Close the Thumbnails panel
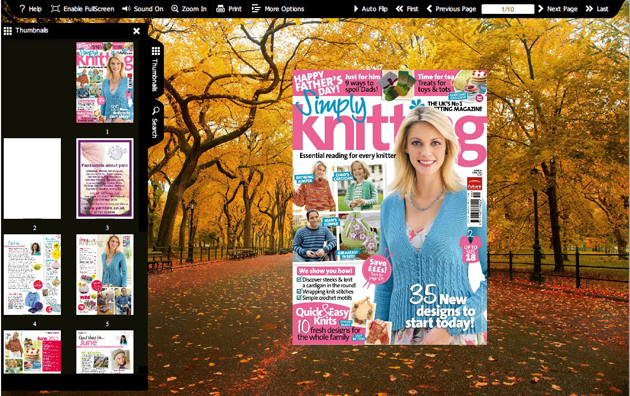This screenshot has width=630, height=396. pos(137,31)
